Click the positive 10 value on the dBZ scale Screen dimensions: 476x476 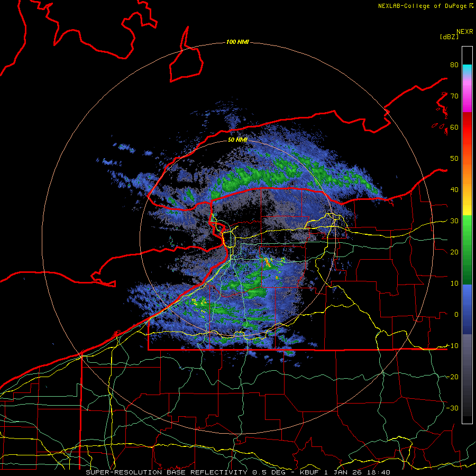454,283
